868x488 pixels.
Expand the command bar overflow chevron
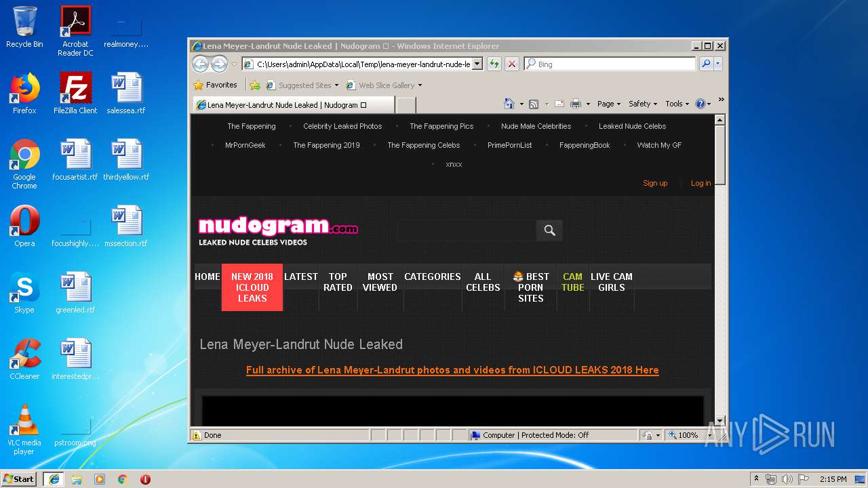pyautogui.click(x=721, y=100)
